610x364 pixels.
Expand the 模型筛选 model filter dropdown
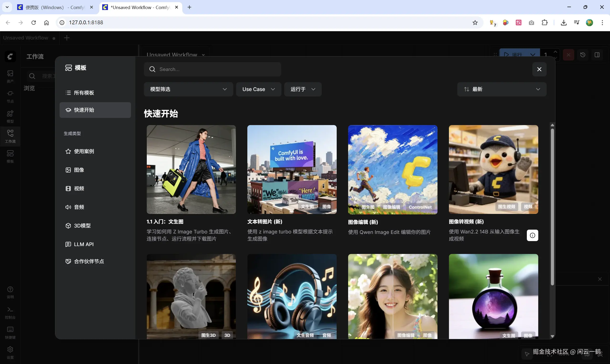click(x=188, y=89)
